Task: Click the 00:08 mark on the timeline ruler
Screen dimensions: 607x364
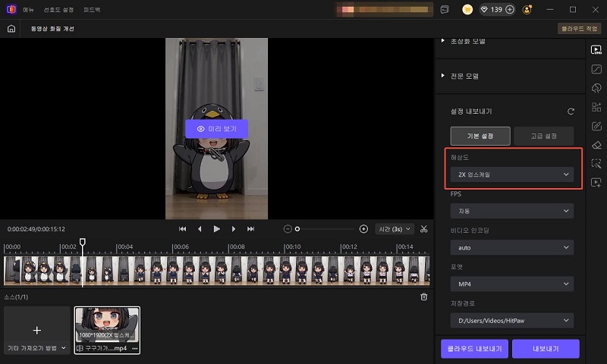Action: point(237,246)
